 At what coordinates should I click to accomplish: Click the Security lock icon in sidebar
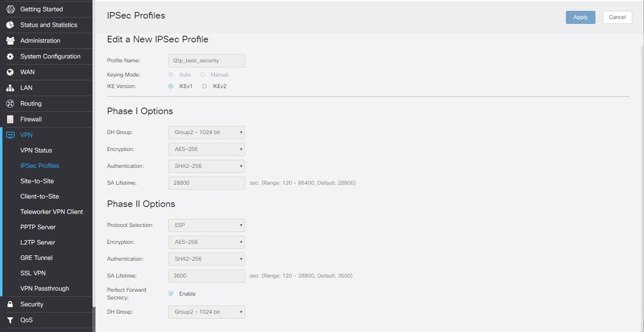click(x=10, y=304)
